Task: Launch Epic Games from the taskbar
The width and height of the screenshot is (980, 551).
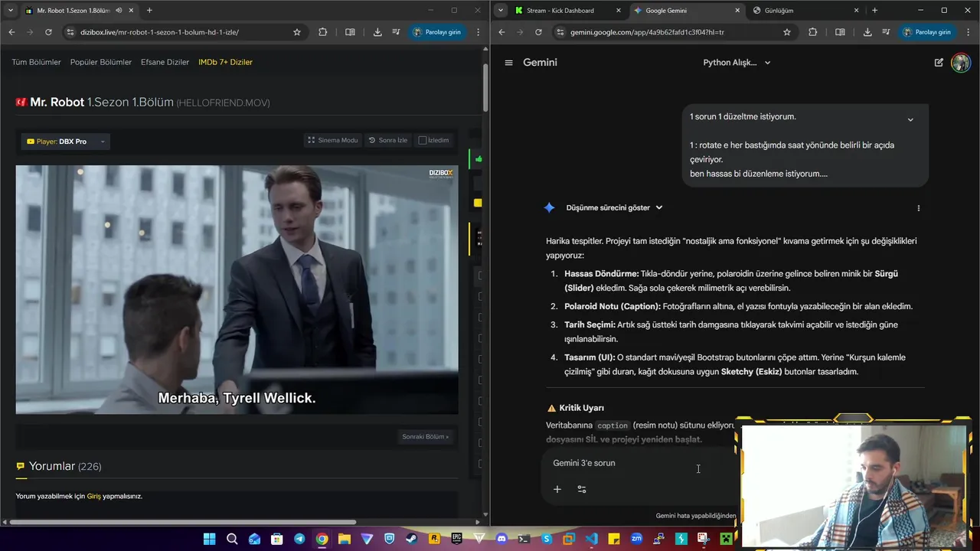Action: (457, 540)
